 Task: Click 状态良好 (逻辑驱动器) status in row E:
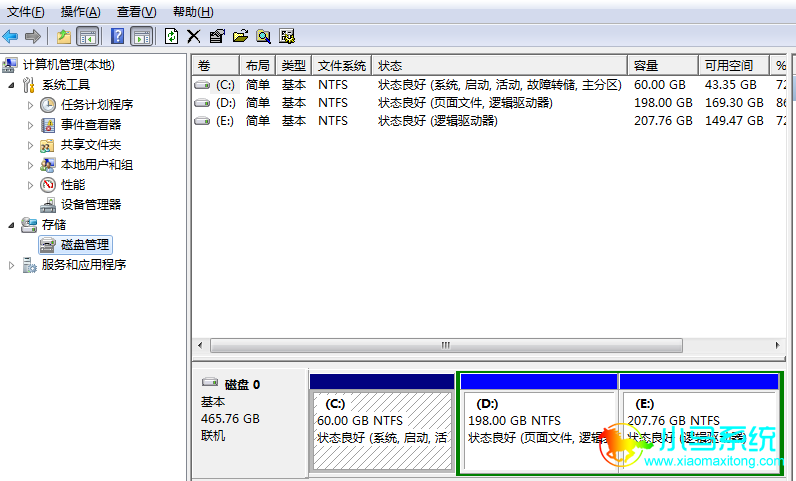(438, 121)
